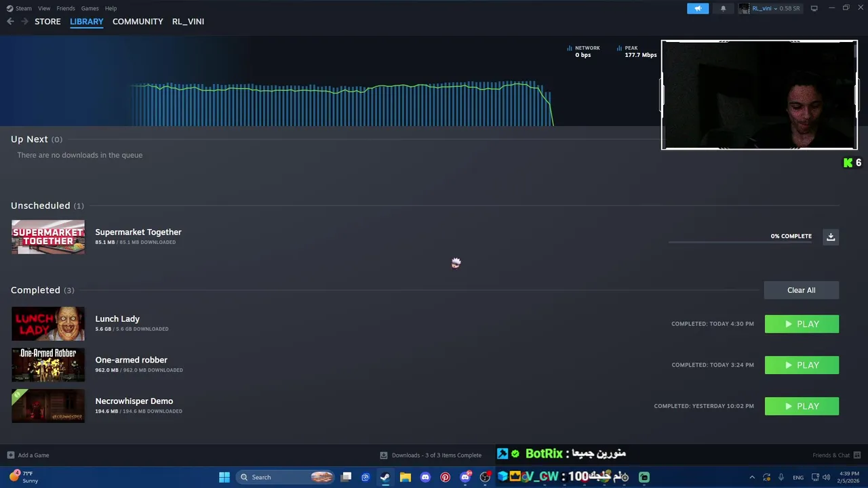868x488 pixels.
Task: Open Steam from the taskbar
Action: 385,477
